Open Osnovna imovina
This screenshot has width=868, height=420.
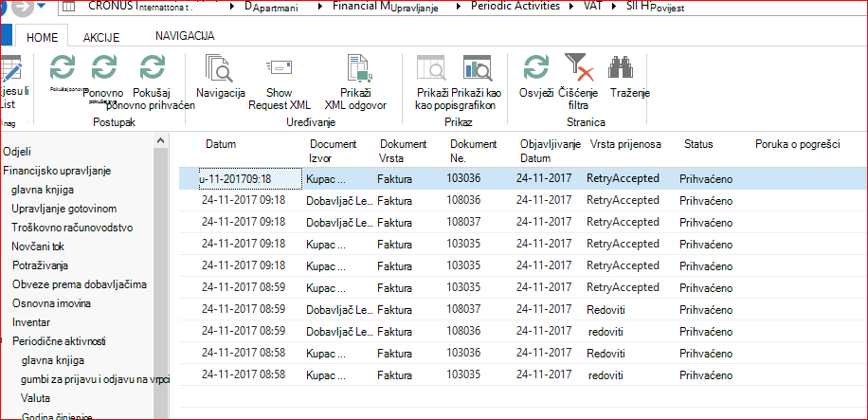point(51,303)
